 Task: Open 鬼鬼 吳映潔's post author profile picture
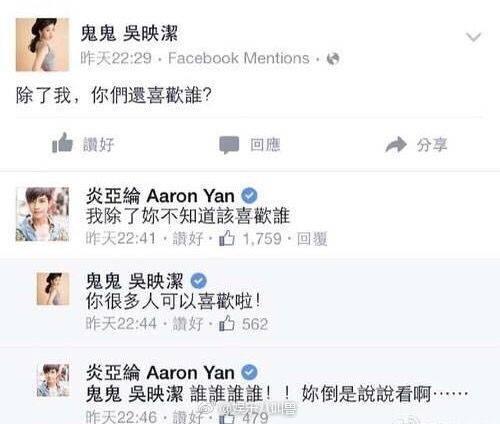click(42, 45)
